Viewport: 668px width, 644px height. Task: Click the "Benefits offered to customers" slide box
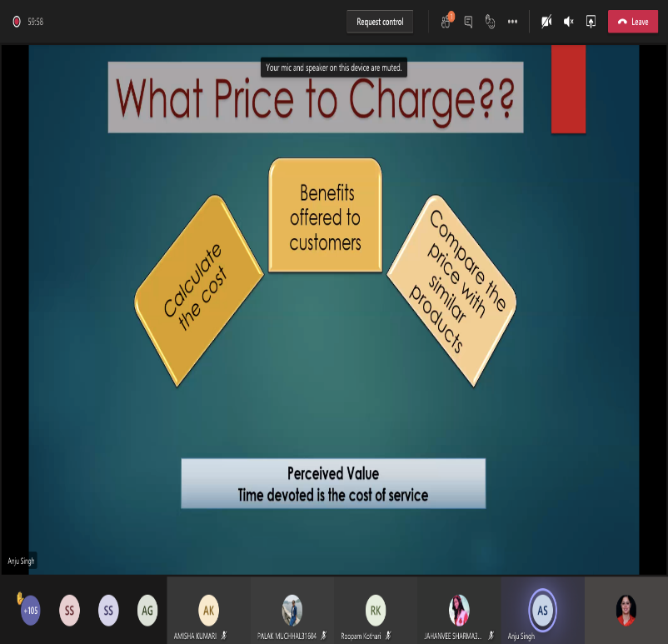(x=325, y=217)
